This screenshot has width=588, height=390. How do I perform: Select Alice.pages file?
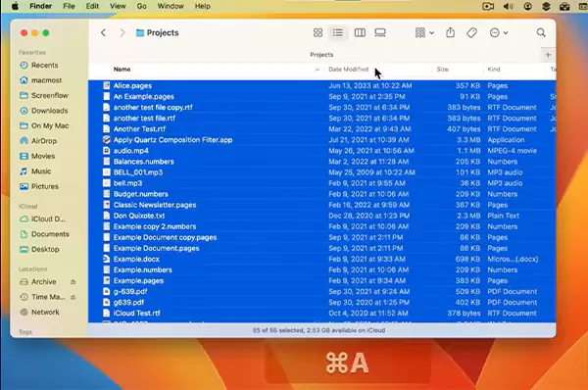click(x=321, y=86)
